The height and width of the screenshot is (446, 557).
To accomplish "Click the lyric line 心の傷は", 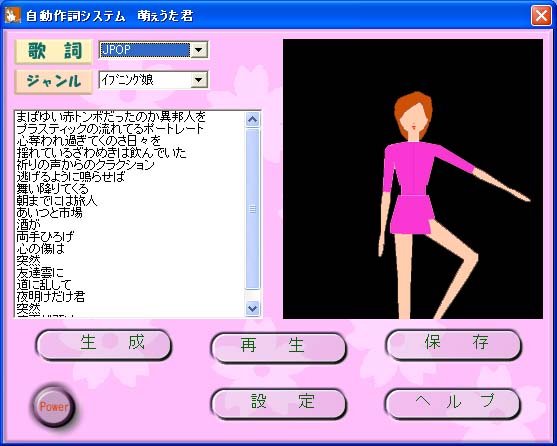I will (40, 248).
